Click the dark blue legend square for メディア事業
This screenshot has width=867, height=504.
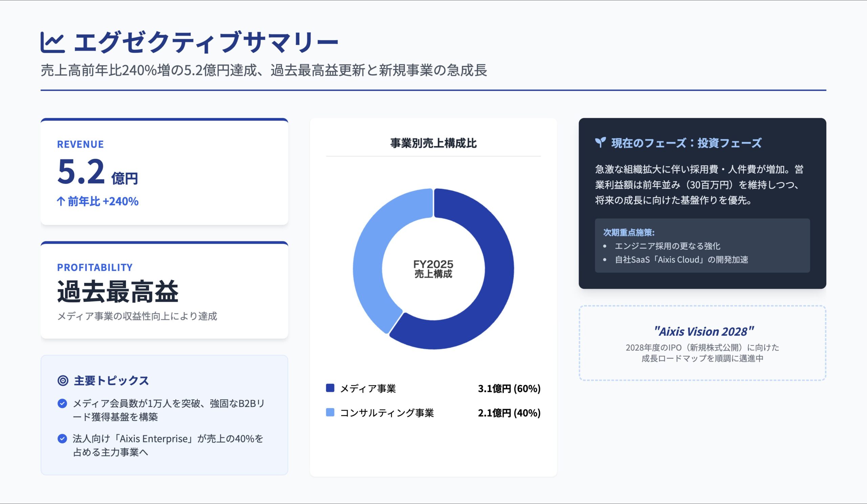coord(330,388)
